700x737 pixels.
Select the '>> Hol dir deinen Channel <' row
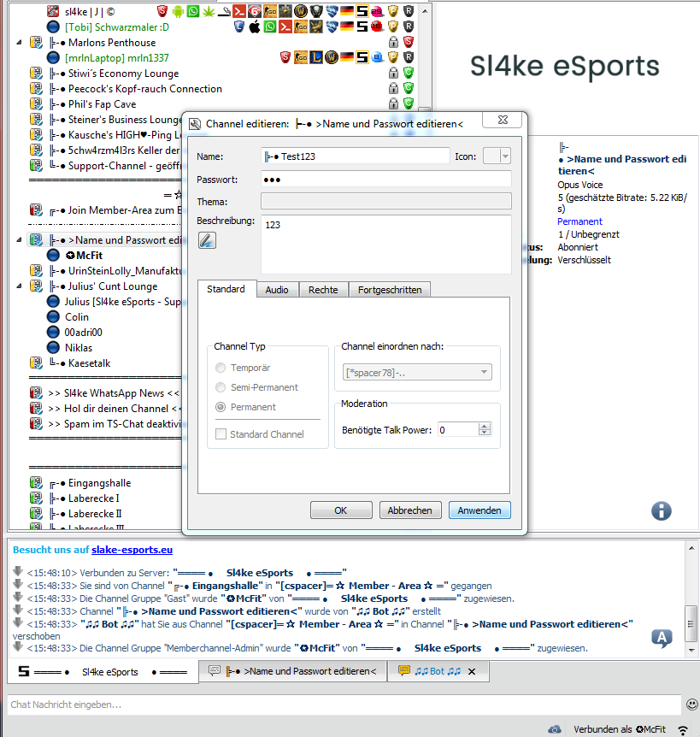point(115,409)
